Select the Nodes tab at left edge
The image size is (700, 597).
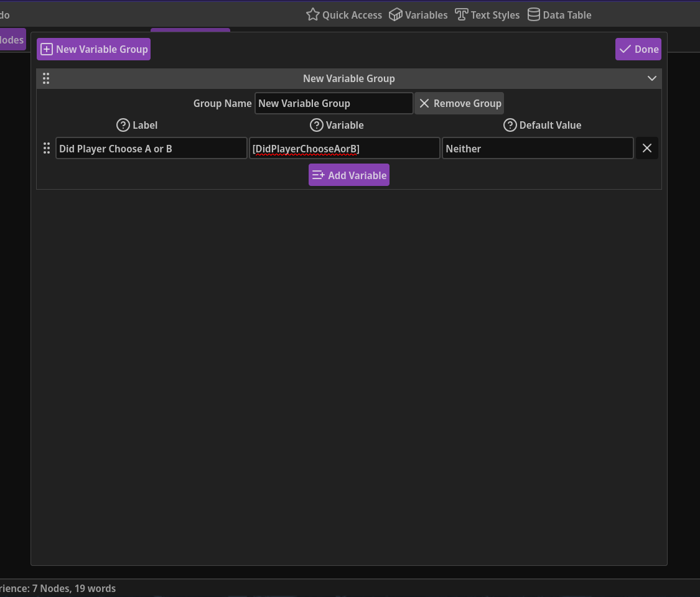pyautogui.click(x=11, y=40)
